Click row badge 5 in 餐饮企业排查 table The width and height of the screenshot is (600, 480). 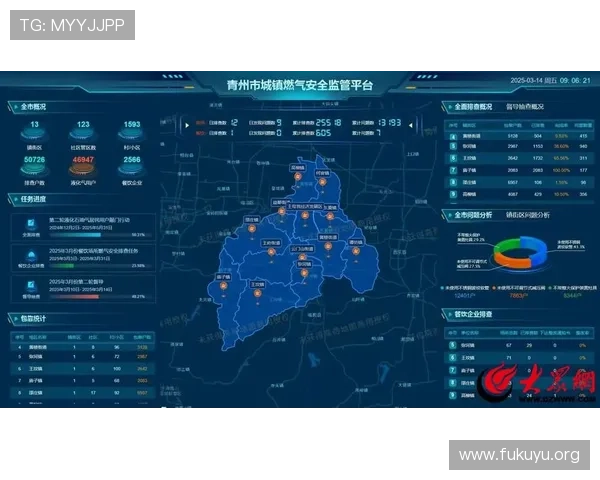click(x=452, y=345)
